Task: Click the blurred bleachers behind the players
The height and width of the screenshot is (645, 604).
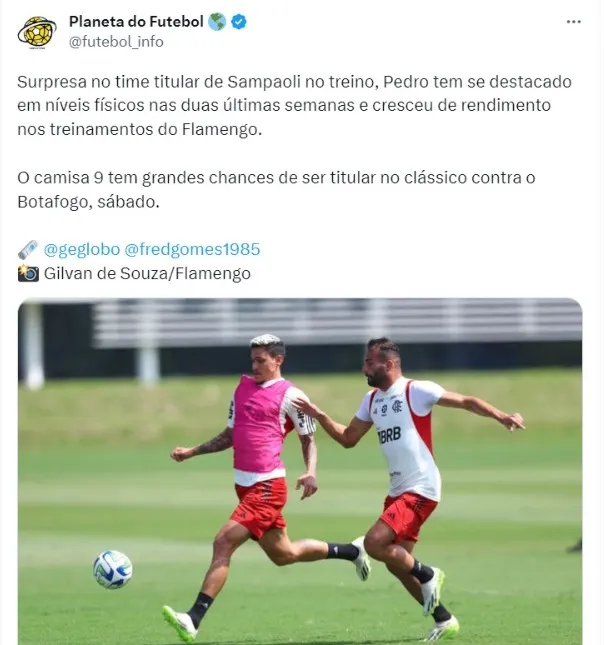Action: 337,323
